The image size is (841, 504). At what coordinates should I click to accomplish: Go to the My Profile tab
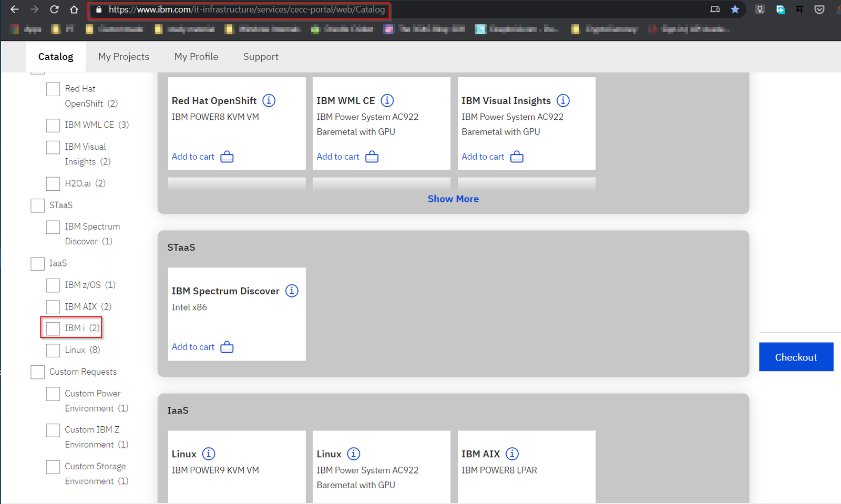coord(196,57)
